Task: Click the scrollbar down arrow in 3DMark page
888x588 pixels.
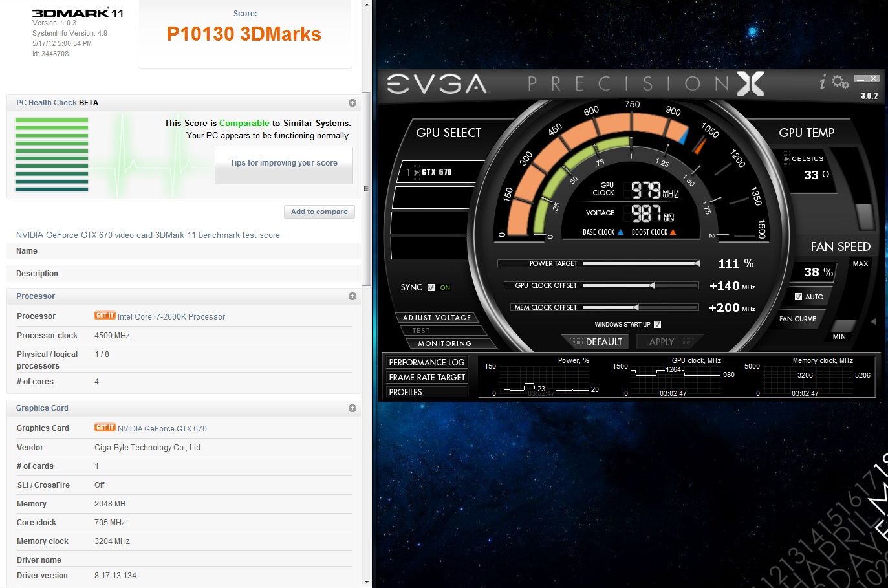Action: 366,583
